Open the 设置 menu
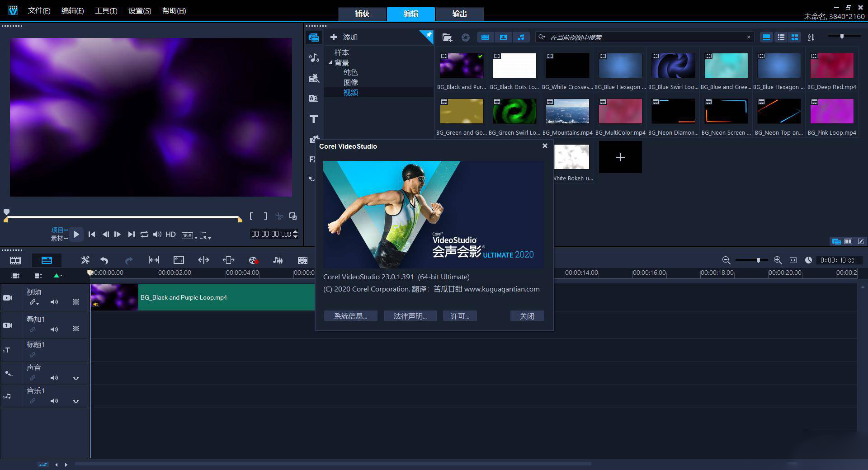This screenshot has width=868, height=470. pos(140,11)
